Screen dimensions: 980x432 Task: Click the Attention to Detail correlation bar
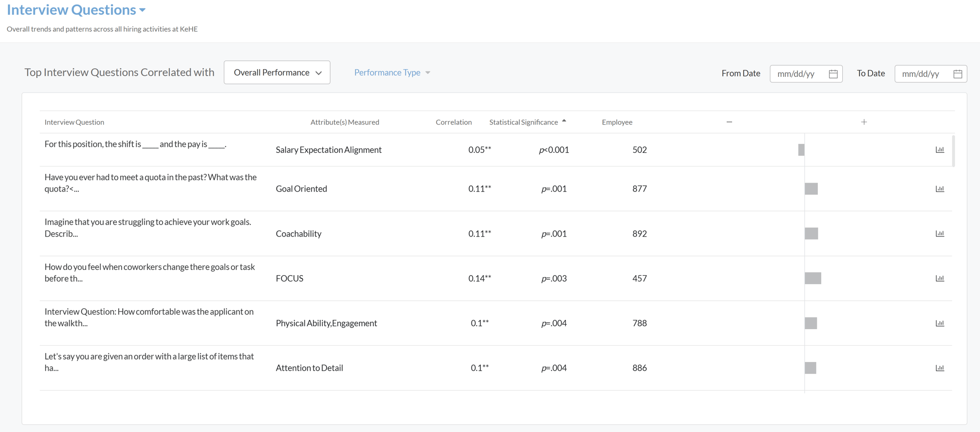click(x=810, y=368)
